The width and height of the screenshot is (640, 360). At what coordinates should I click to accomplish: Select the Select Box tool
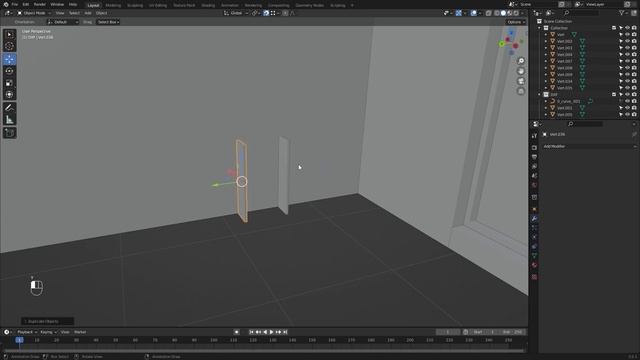[x=9, y=35]
